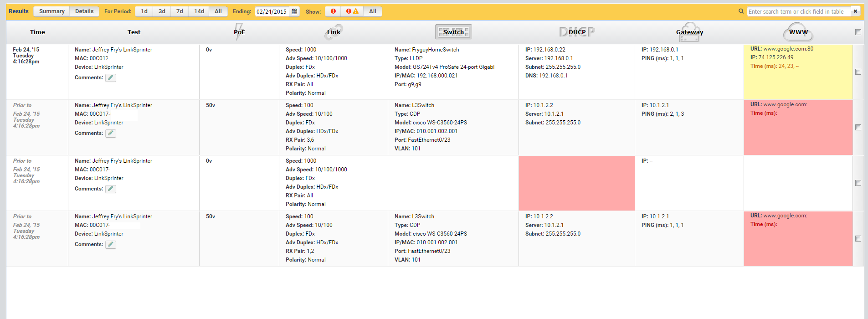Screen dimensions: 868x319
Task: Switch to the Details view
Action: pyautogui.click(x=84, y=11)
